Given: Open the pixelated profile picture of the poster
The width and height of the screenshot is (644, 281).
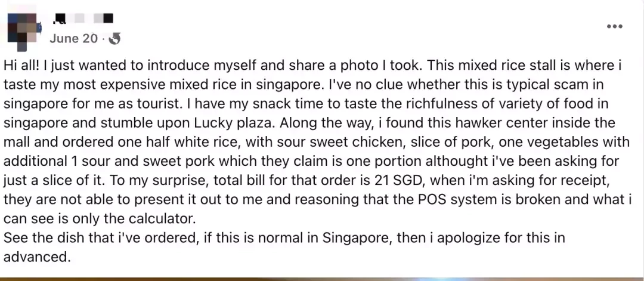Looking at the screenshot, I should (23, 32).
